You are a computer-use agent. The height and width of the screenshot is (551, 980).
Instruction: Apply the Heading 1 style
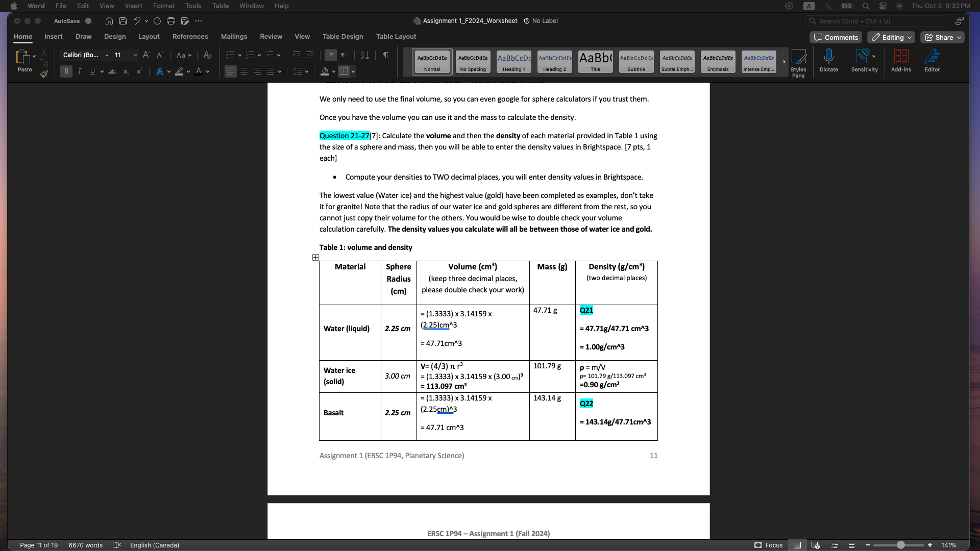coord(513,62)
